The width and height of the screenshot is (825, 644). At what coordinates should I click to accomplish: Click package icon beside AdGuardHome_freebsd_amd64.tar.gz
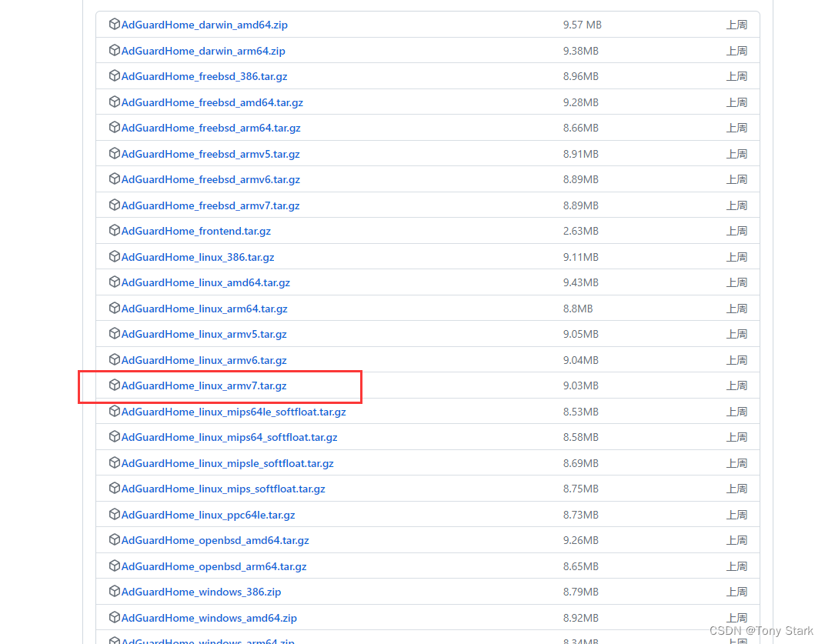[114, 102]
